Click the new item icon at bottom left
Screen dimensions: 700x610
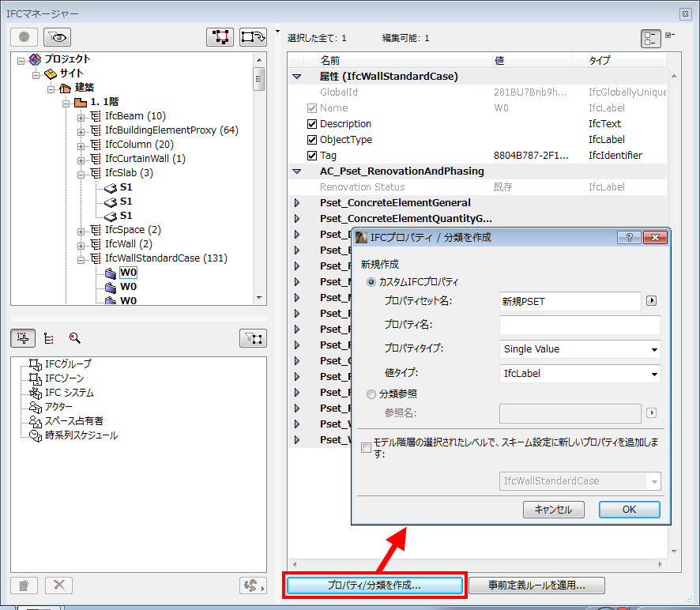[24, 585]
